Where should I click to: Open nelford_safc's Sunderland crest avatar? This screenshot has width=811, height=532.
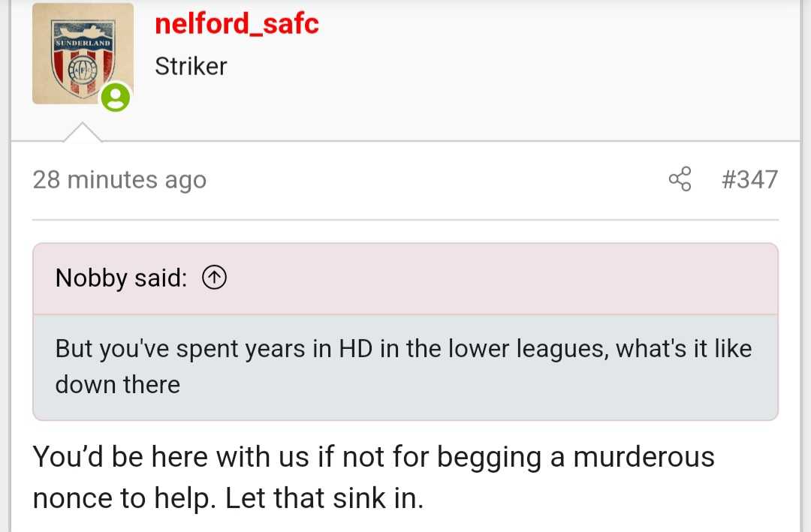[x=83, y=54]
